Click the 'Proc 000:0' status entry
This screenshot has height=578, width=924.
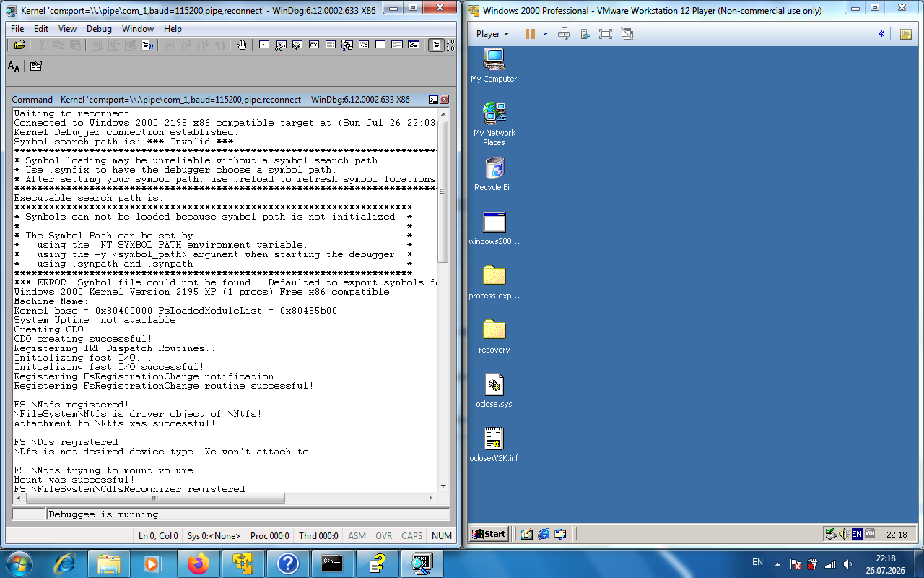coord(269,535)
